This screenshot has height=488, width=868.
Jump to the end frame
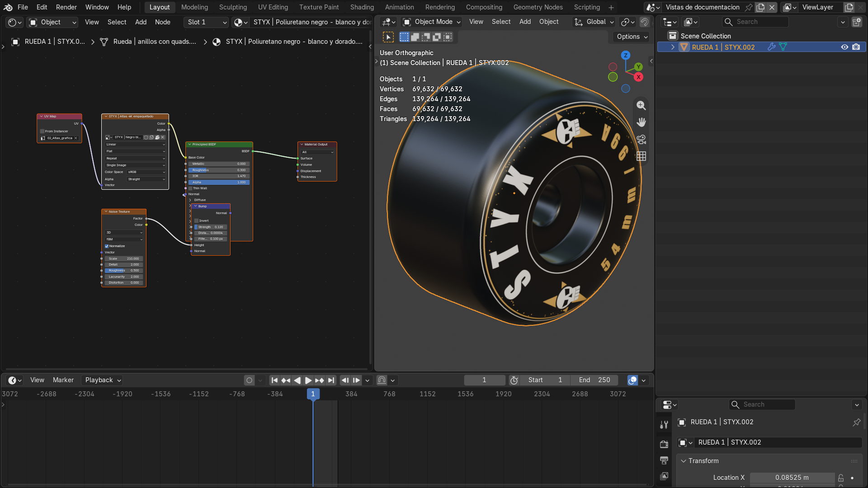331,380
